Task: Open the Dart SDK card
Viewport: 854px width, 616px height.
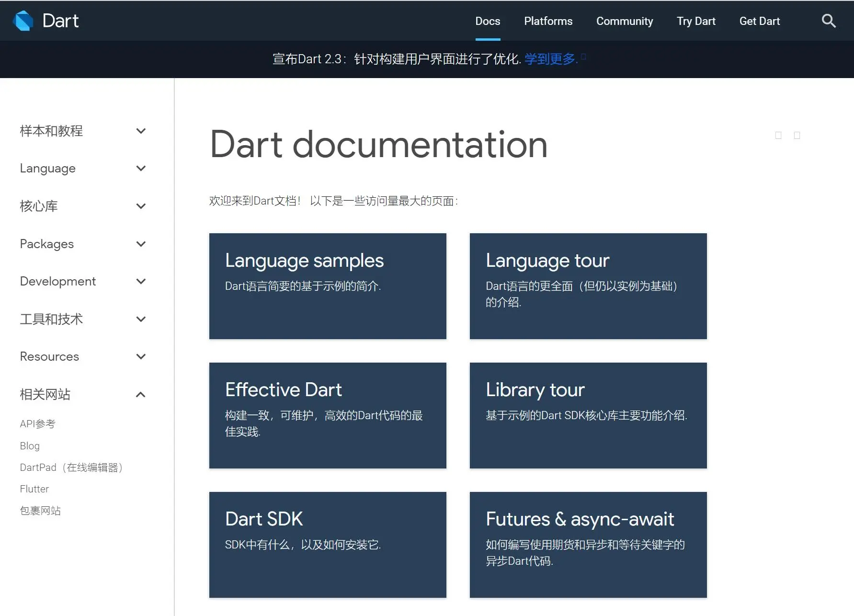Action: (328, 545)
